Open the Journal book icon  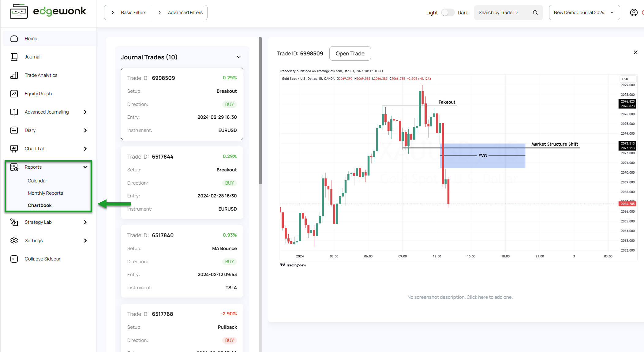pos(14,57)
